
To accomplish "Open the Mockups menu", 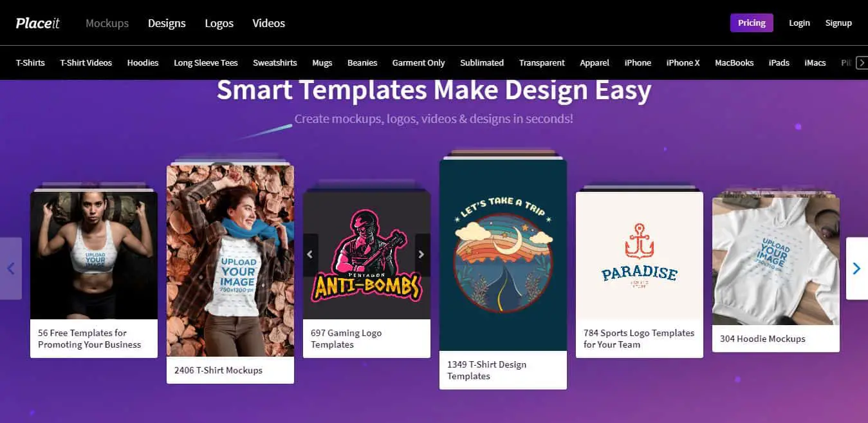I will click(x=107, y=23).
